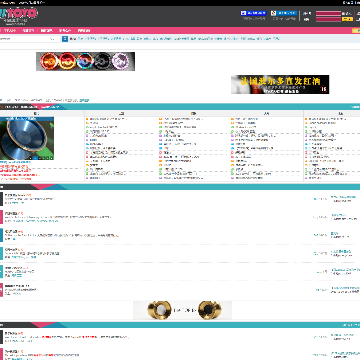Click the second blue social login badge
The width and height of the screenshot is (360, 360).
284,13
